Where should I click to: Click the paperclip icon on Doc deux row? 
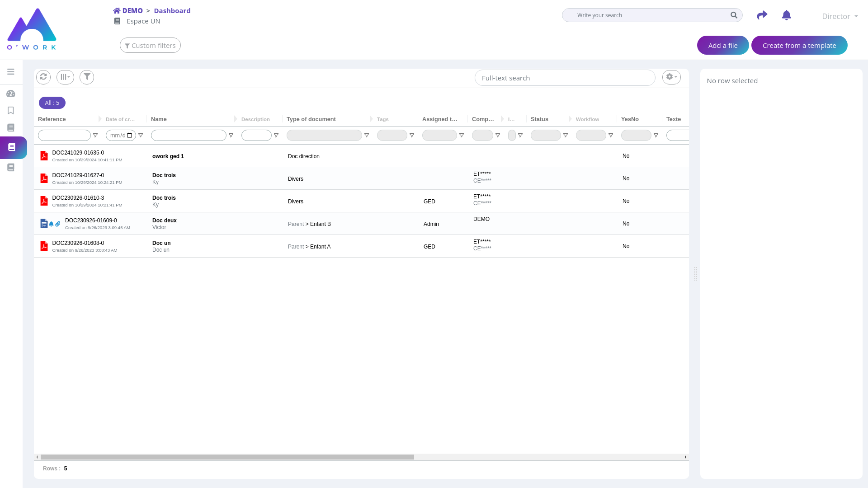(x=58, y=224)
